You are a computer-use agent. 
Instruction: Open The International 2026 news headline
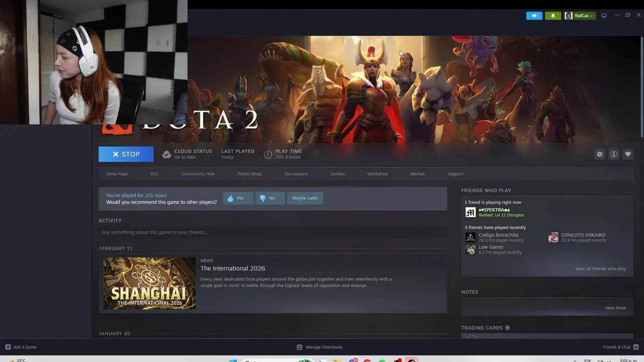click(232, 268)
